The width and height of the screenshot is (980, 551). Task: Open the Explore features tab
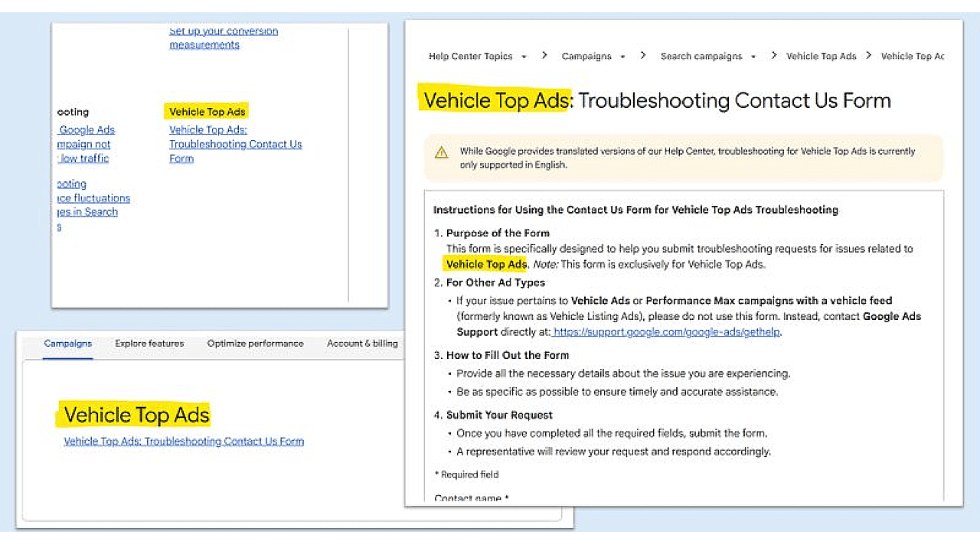click(149, 344)
